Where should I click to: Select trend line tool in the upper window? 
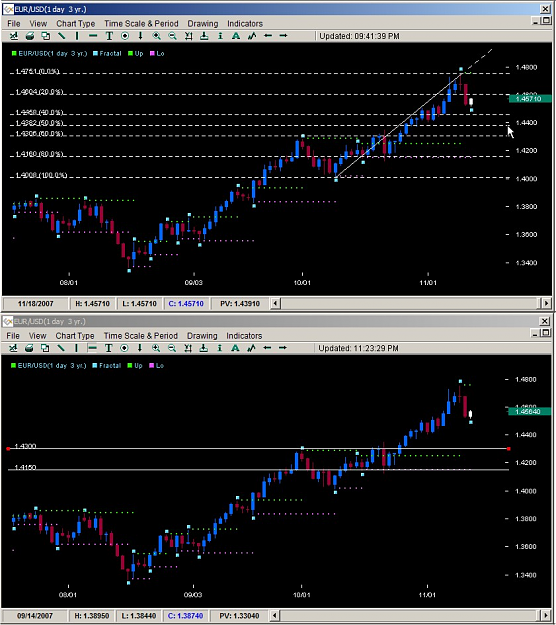(61, 36)
